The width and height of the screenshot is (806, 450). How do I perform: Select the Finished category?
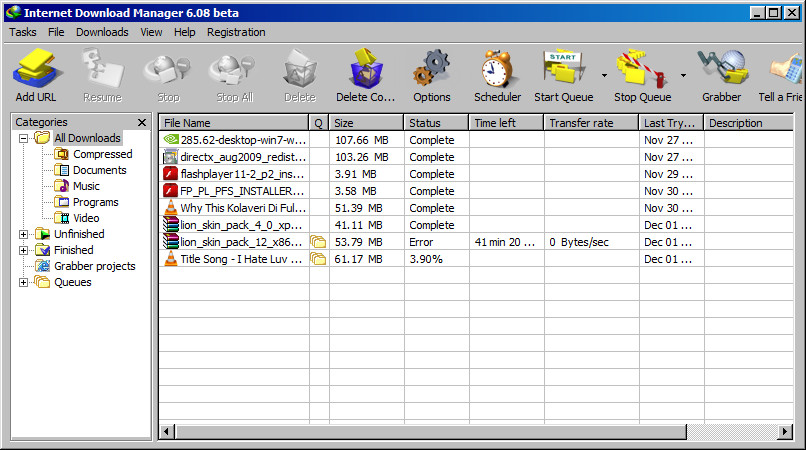pos(74,250)
